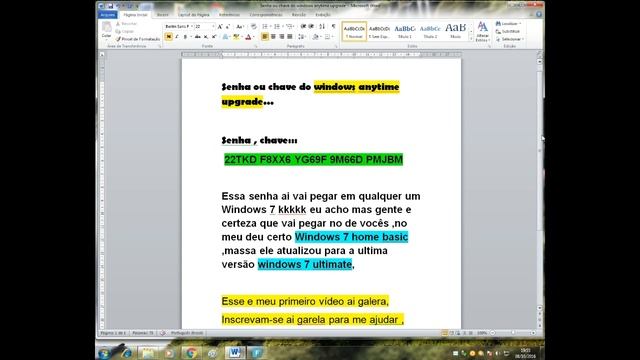Toggle underline formatting
Viewport: 640px width, 360px height.
point(185,37)
